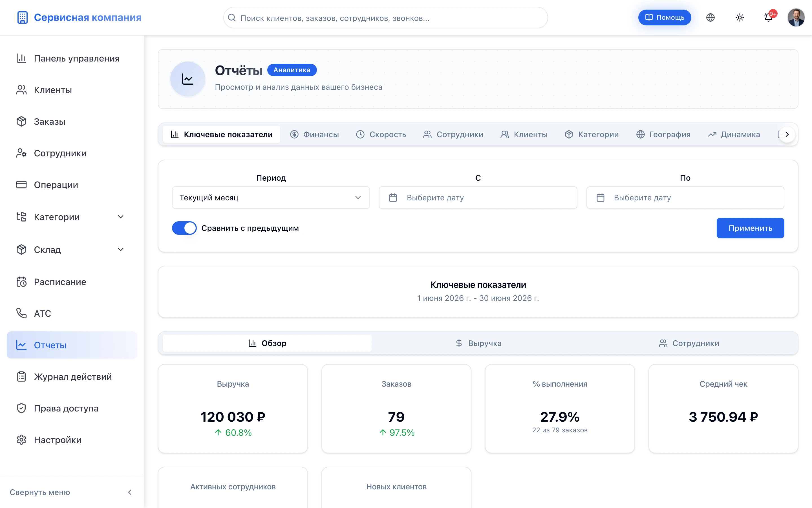Click the Отчеты line chart sidebar icon

coord(21,345)
